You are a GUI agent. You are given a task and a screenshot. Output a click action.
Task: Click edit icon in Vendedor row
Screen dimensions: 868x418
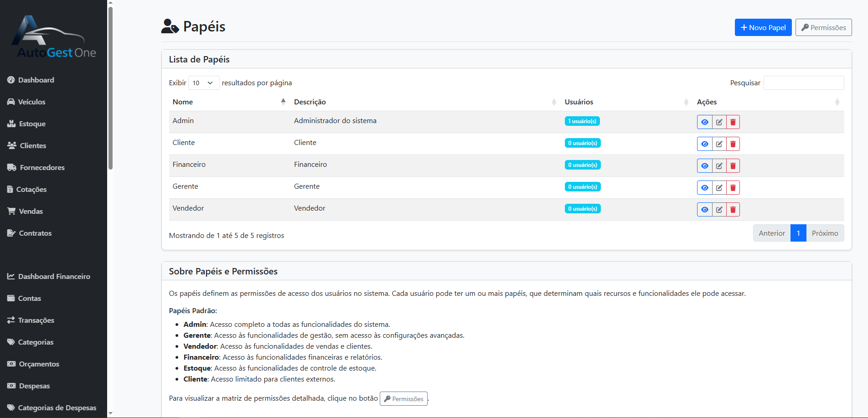click(719, 210)
